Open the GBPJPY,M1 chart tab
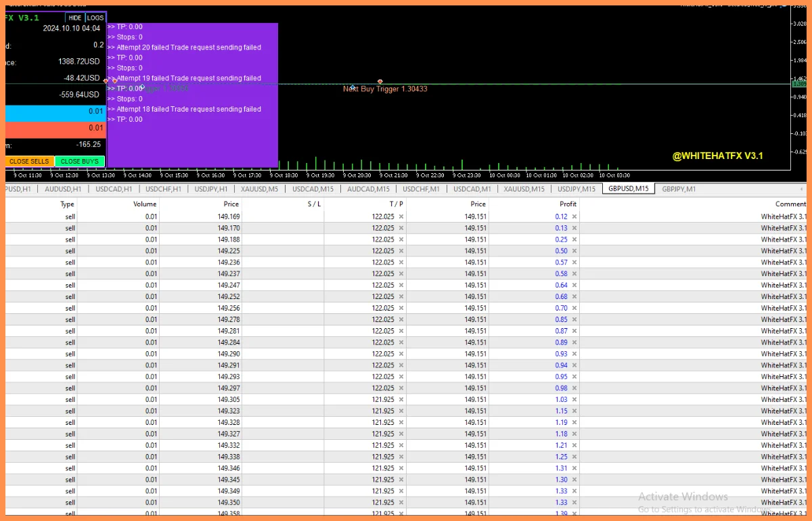 coord(679,189)
